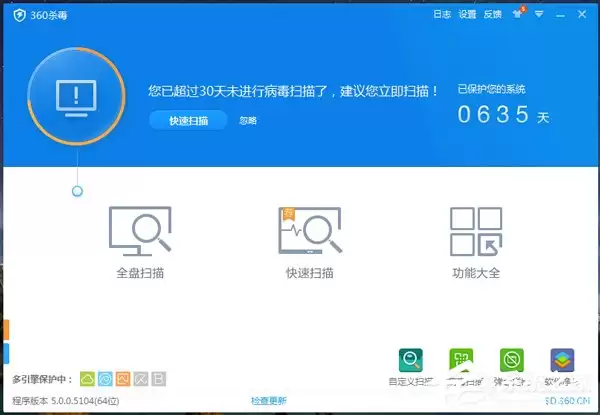The height and width of the screenshot is (415, 600).
Task: Open 自定义扫描 custom scan icon
Action: click(410, 361)
